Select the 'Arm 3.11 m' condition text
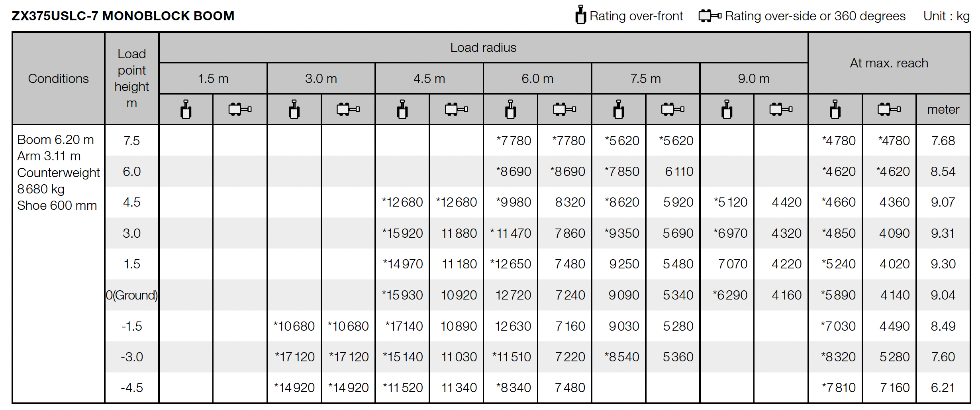This screenshot has height=410, width=980. point(49,156)
